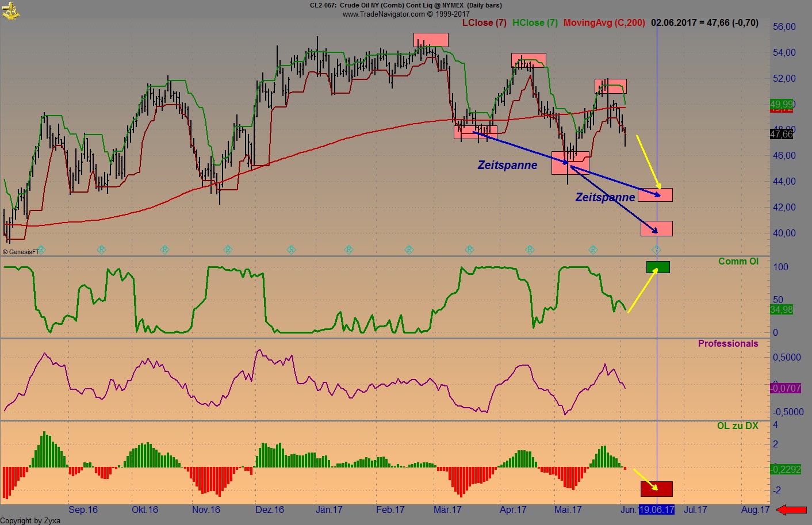Click the R diamond marker above Sep.16
812x525 pixels.
[101, 249]
